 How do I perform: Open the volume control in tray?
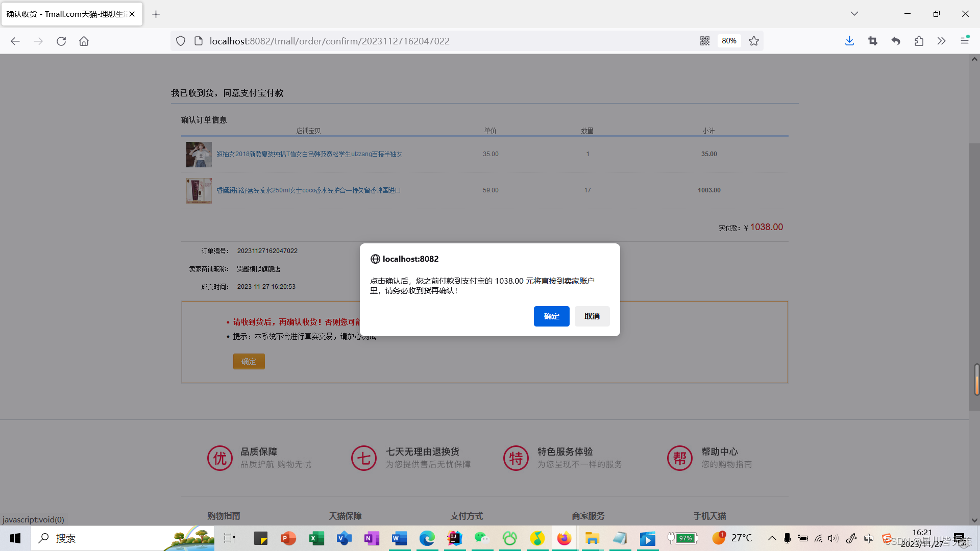[x=833, y=538]
